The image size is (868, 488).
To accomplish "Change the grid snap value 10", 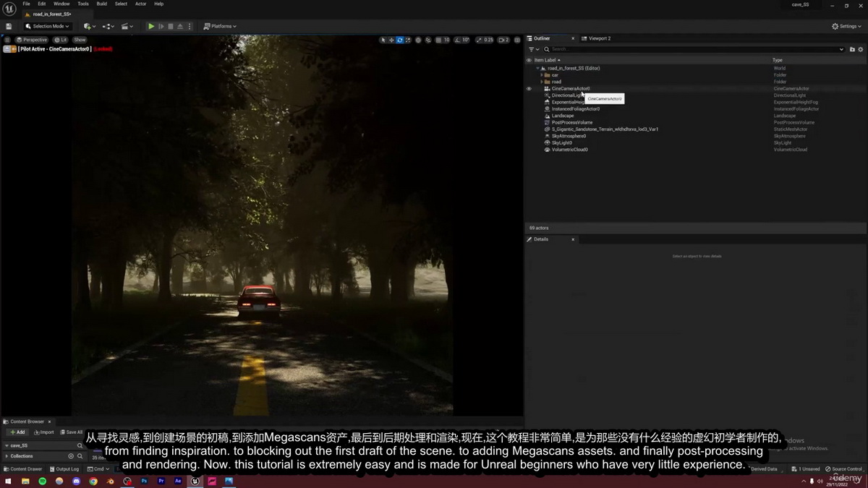I will click(447, 40).
